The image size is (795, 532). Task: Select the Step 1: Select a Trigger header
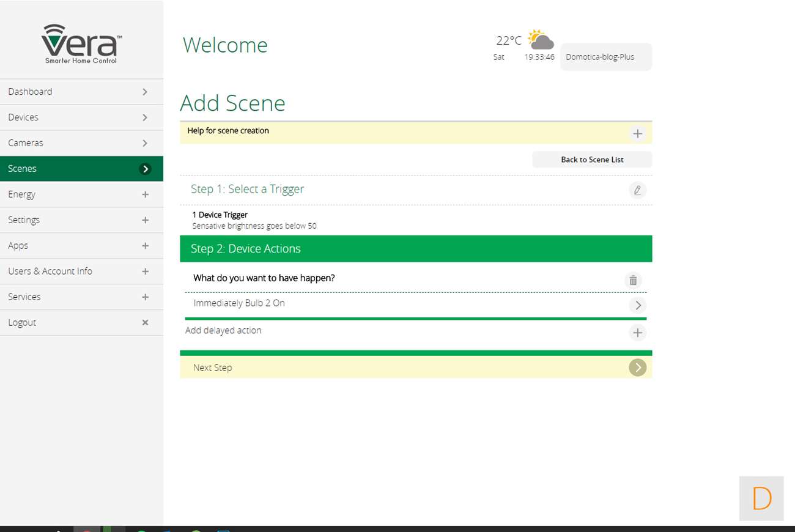[x=248, y=190]
